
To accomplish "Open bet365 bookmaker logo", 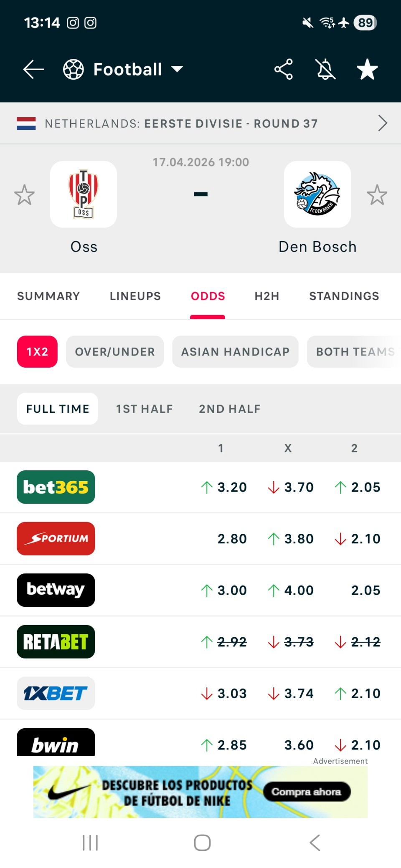I will [56, 487].
